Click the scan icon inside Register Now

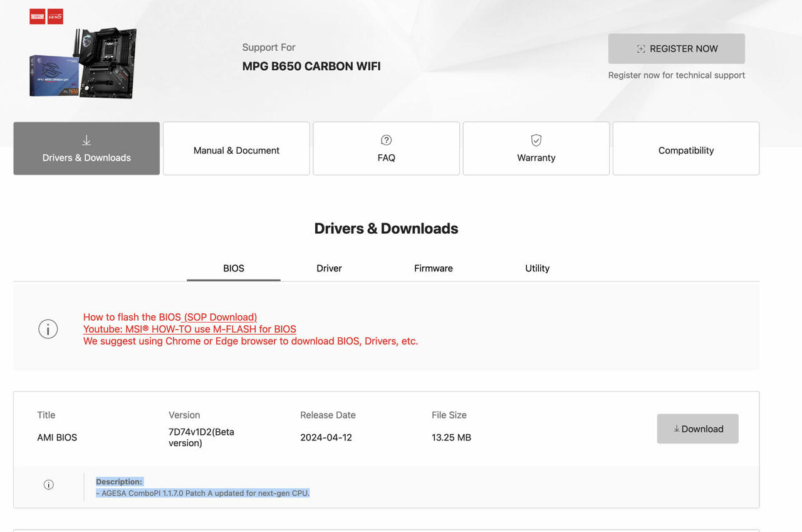click(641, 49)
